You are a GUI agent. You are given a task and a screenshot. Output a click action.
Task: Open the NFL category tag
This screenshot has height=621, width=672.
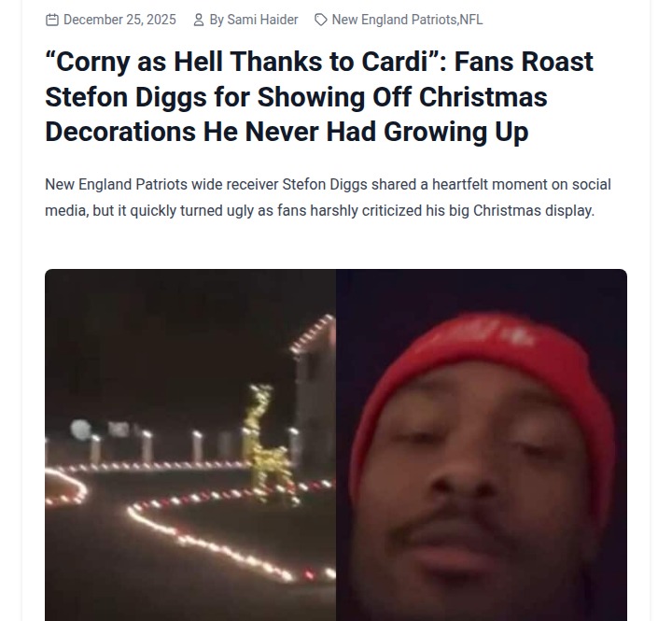pyautogui.click(x=471, y=20)
